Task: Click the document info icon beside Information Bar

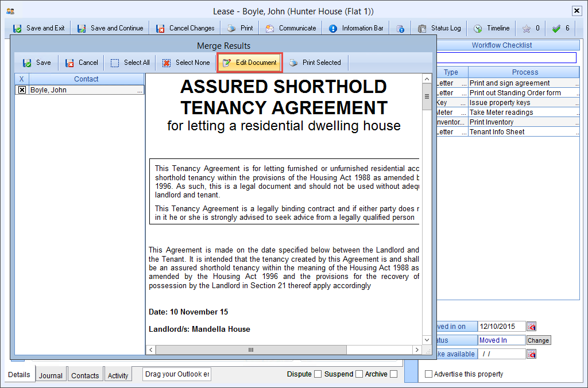Action: (400, 29)
